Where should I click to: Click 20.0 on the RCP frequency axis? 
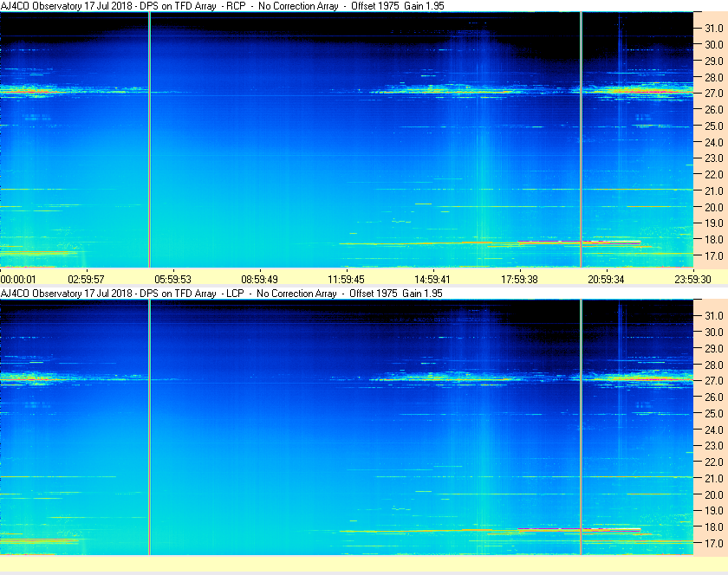(714, 207)
